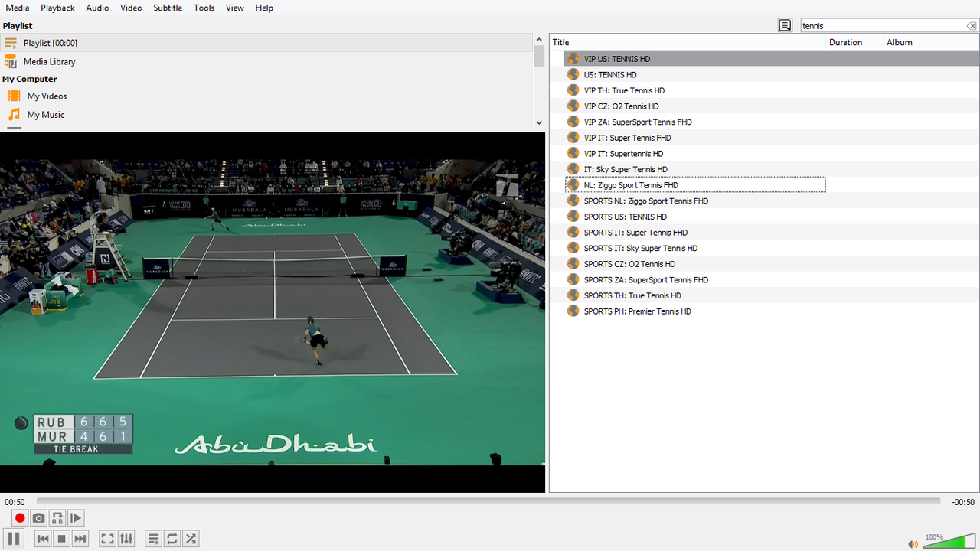Sort playlist by Duration column header

point(854,42)
